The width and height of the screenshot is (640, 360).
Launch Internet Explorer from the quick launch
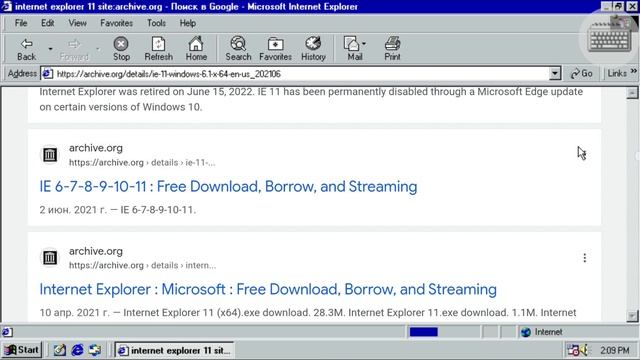coord(78,350)
